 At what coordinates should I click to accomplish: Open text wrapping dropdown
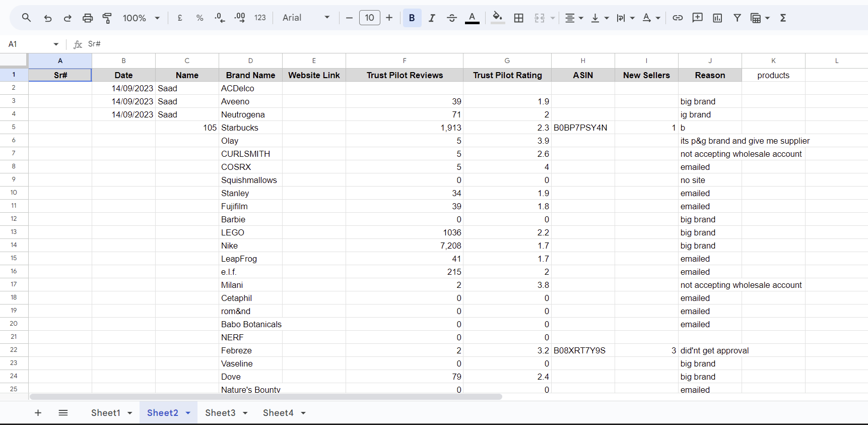(625, 18)
